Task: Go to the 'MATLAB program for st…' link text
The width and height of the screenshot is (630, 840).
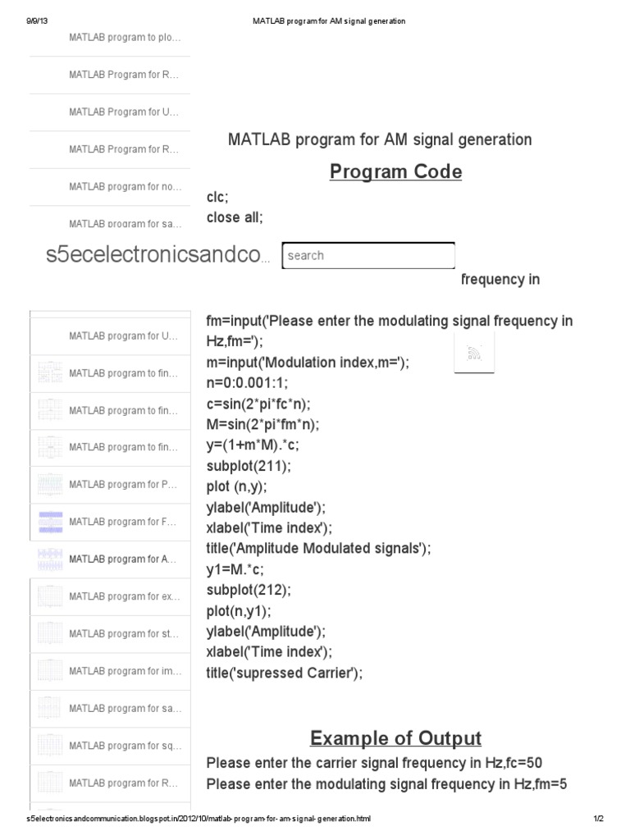Action: [123, 633]
